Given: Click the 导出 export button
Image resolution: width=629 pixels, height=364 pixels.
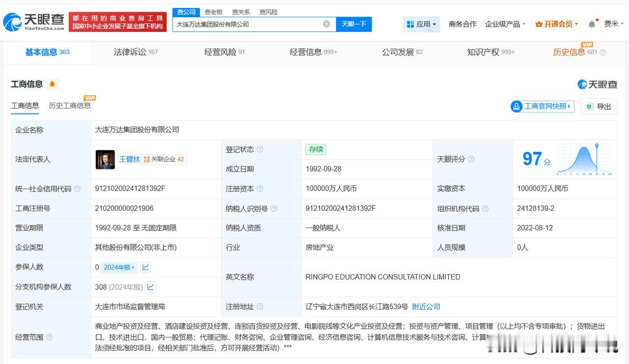Looking at the screenshot, I should coord(599,106).
